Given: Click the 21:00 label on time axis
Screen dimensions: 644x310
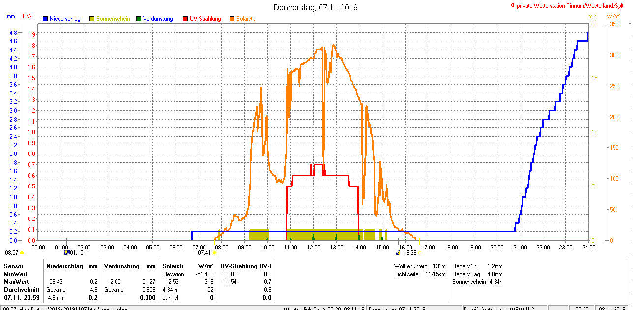Looking at the screenshot, I should 520,247.
